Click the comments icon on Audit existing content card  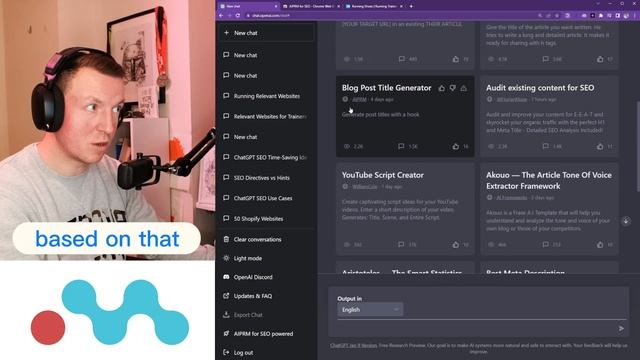click(x=545, y=146)
